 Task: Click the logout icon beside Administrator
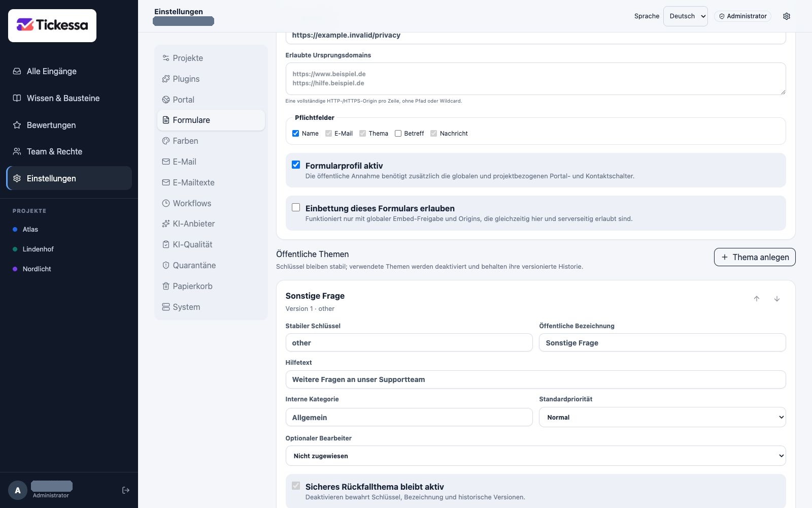coord(126,490)
